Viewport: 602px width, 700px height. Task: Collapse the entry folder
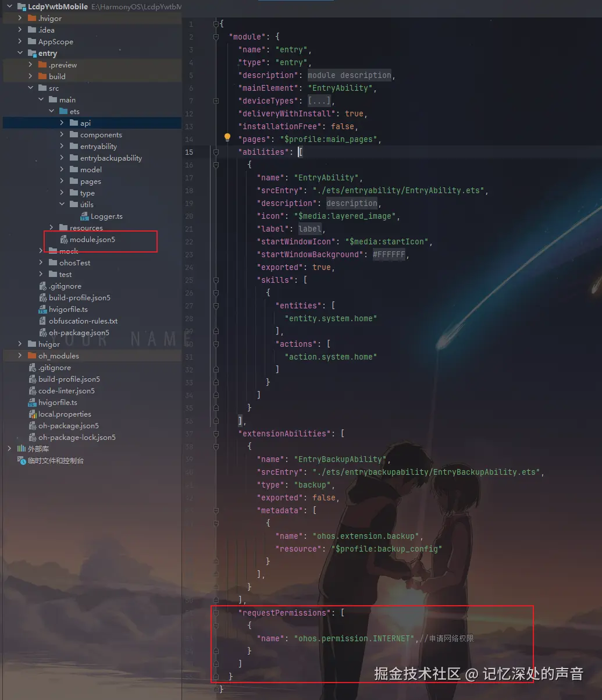coord(20,53)
